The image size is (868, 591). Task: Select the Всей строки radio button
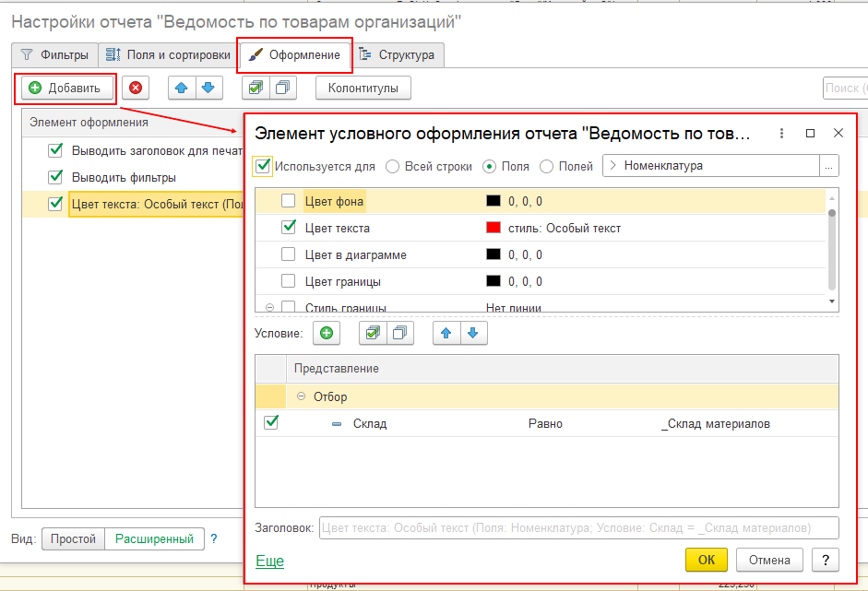(x=393, y=167)
